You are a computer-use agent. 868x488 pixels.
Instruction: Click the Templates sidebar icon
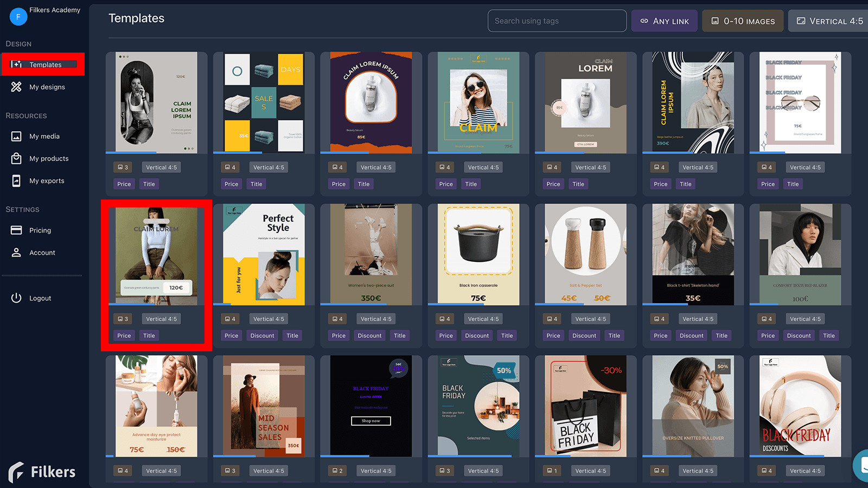pos(16,65)
